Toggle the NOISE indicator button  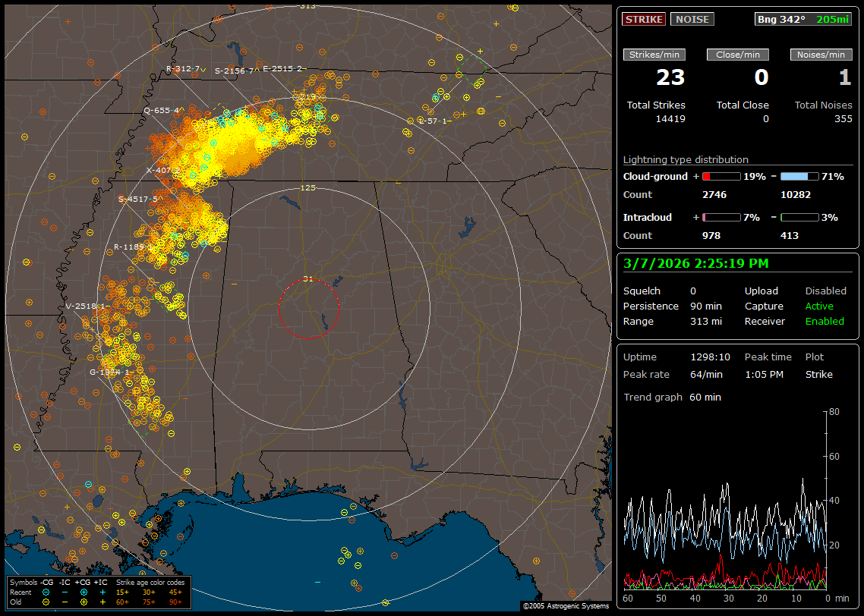coord(692,19)
